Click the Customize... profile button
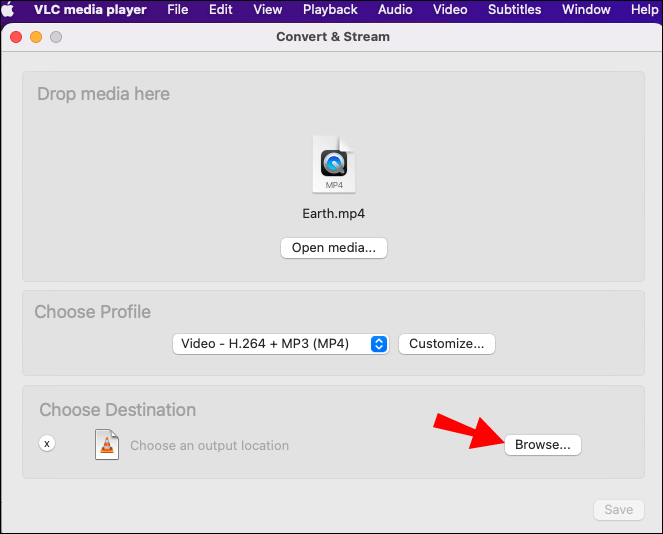 [x=447, y=344]
